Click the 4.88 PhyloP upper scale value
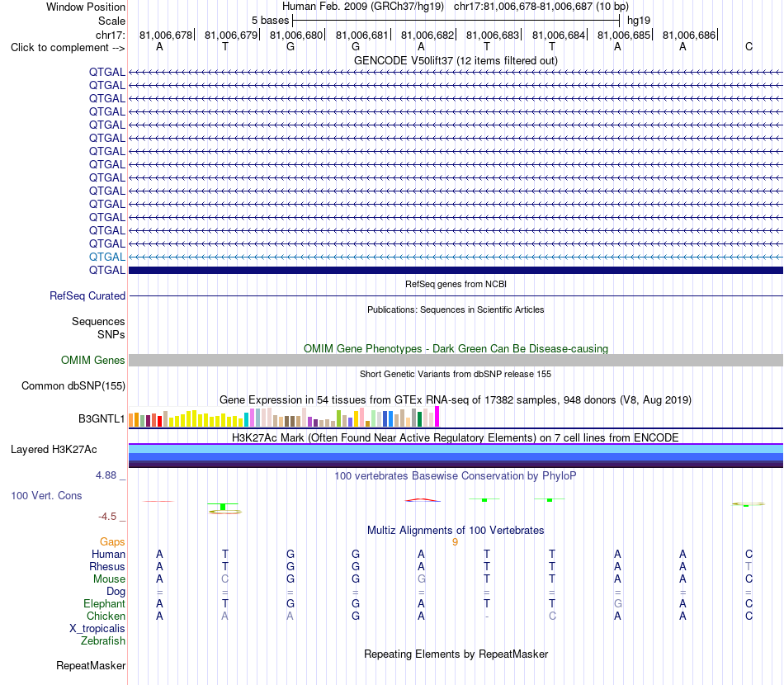This screenshot has height=685, width=784. [x=106, y=475]
